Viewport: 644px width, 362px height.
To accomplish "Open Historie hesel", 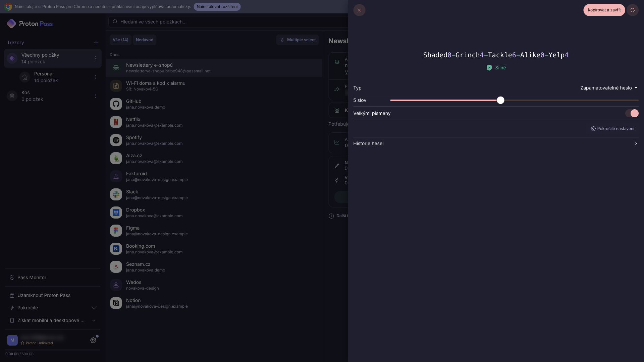I will point(496,143).
